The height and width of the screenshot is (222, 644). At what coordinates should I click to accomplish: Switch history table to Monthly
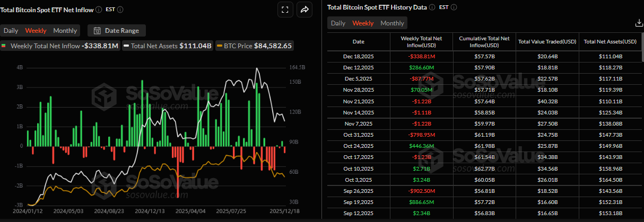coord(392,23)
